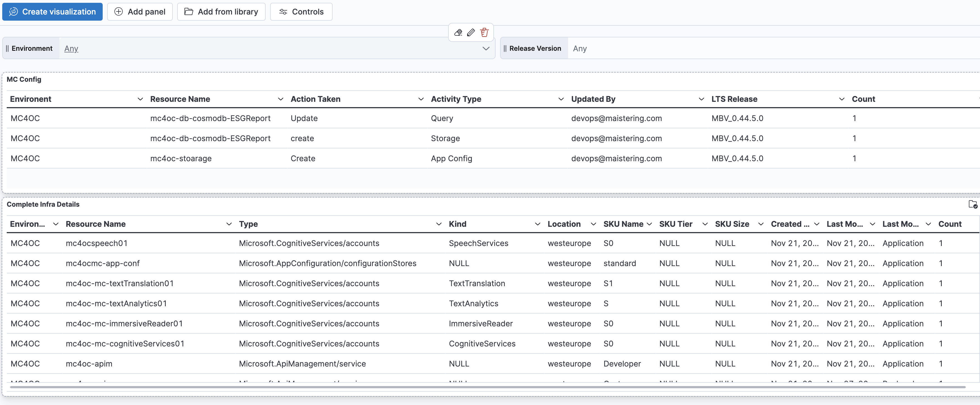Expand the Environment filter dropdown
This screenshot has width=980, height=405.
coord(486,48)
